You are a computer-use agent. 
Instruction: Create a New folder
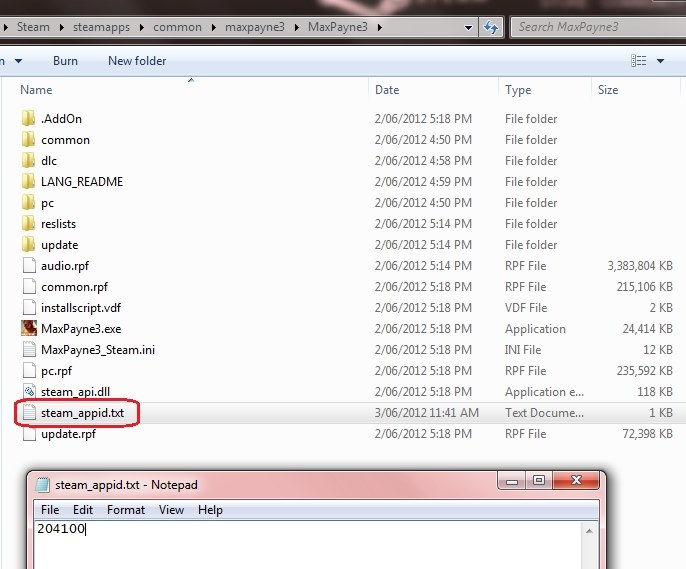[137, 61]
